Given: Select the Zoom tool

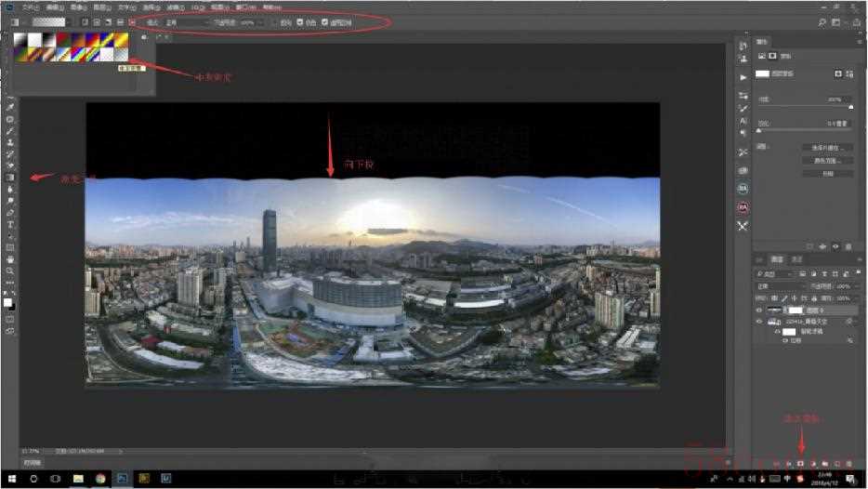Looking at the screenshot, I should click(x=10, y=271).
